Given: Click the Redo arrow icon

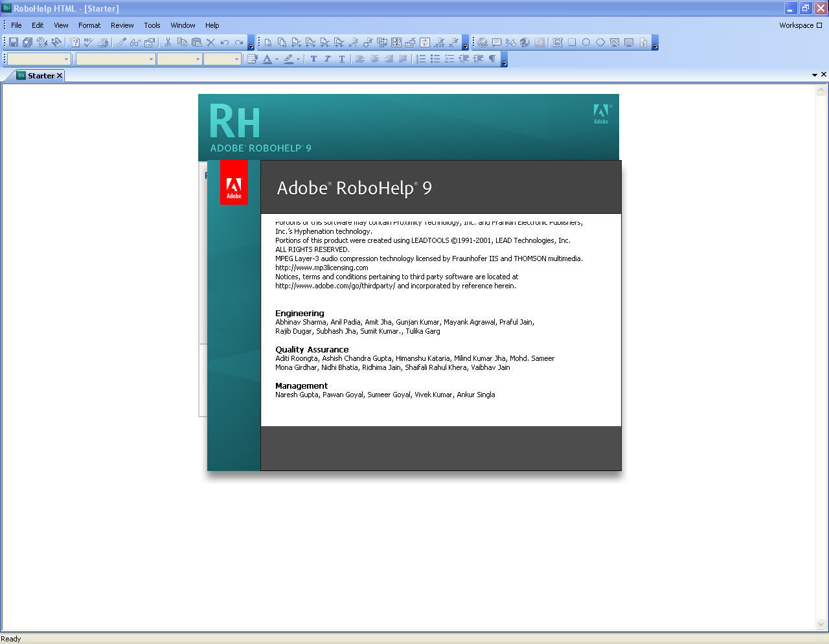Looking at the screenshot, I should 239,42.
